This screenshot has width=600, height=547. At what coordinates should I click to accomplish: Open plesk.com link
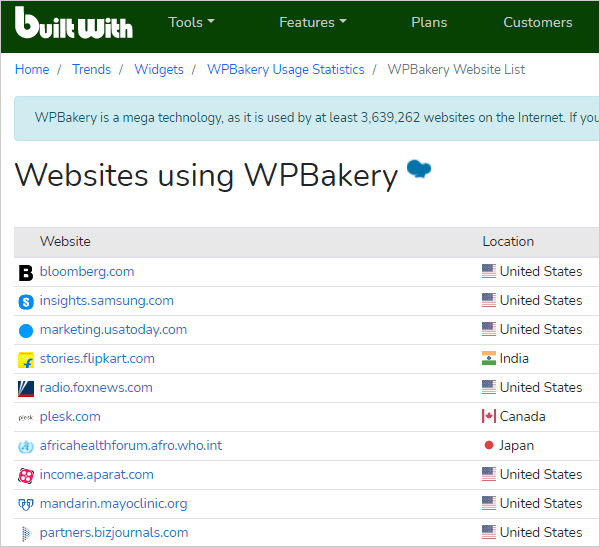(70, 416)
